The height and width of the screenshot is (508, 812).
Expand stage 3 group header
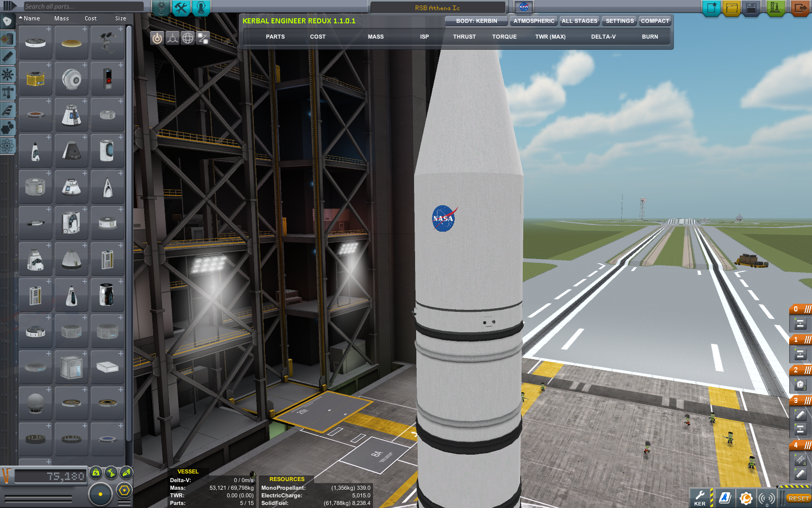(x=801, y=400)
